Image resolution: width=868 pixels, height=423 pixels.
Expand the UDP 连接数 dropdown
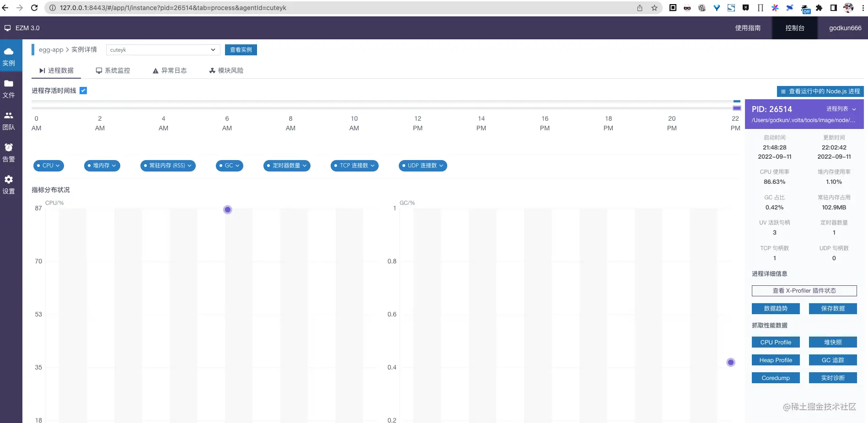(x=423, y=166)
